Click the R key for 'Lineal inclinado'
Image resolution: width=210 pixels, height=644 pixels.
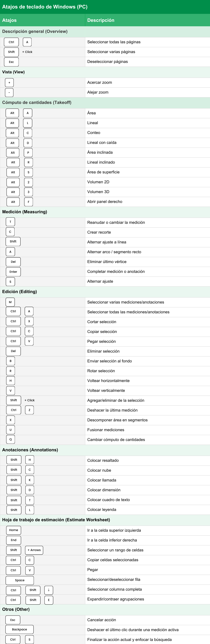pyautogui.click(x=28, y=162)
